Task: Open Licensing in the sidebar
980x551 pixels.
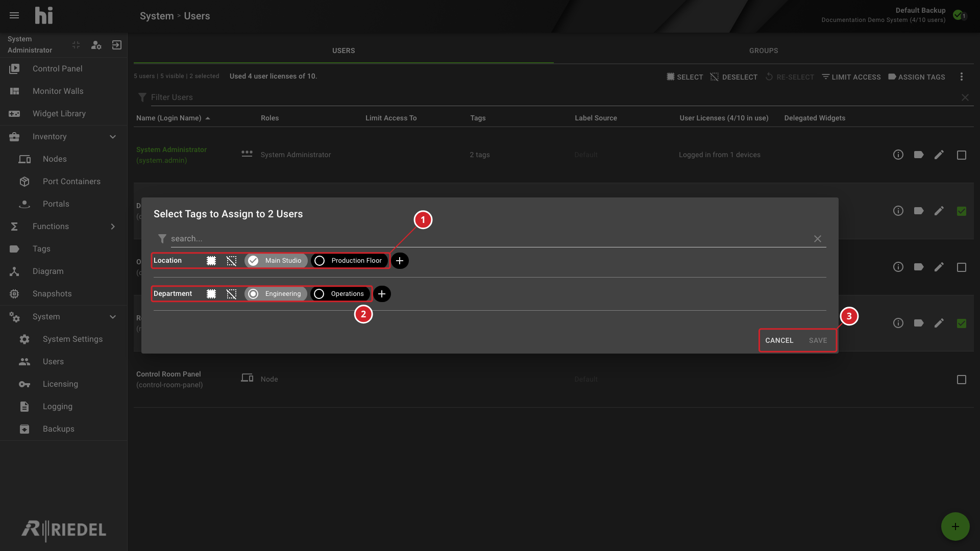Action: click(x=63, y=384)
